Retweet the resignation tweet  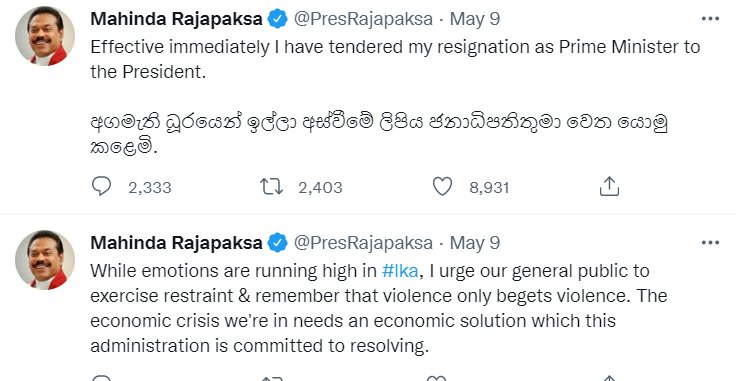pyautogui.click(x=272, y=186)
